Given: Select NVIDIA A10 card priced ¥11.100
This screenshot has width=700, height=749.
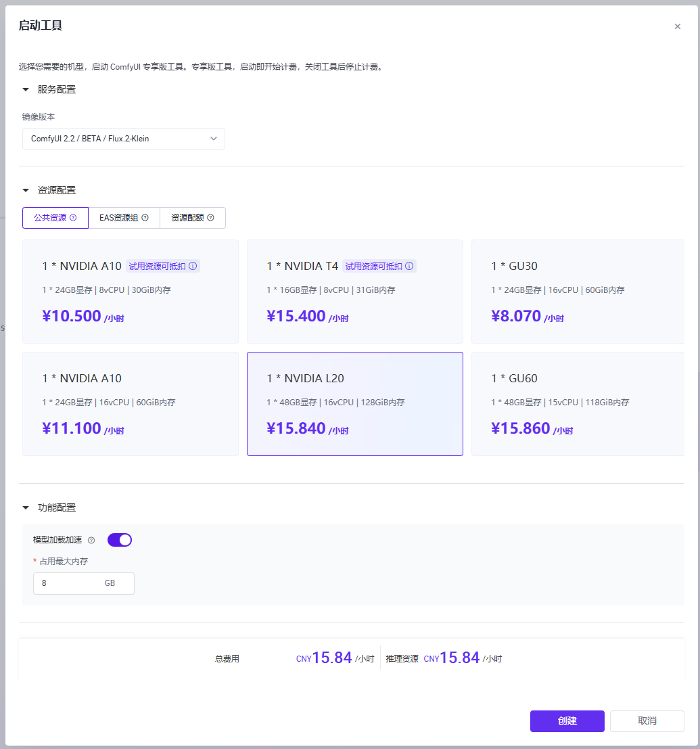Looking at the screenshot, I should coord(131,404).
